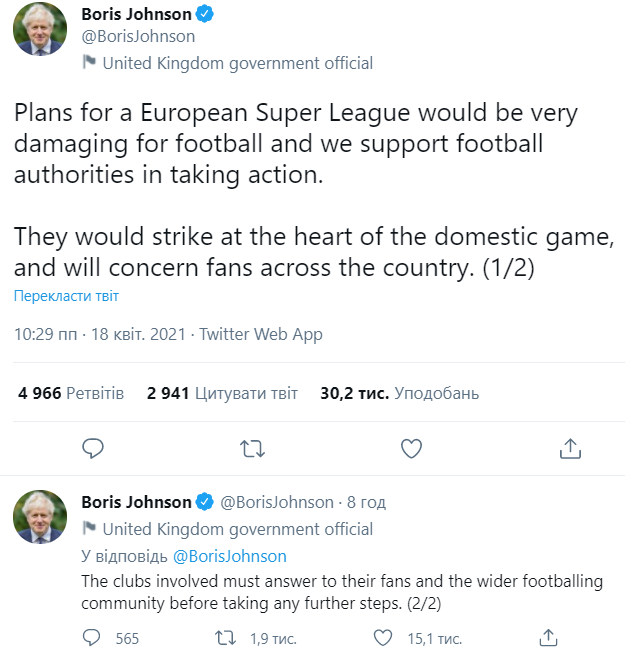625x658 pixels.
Task: Click the verified badge beside top Boris Johnson name
Action: [x=205, y=14]
